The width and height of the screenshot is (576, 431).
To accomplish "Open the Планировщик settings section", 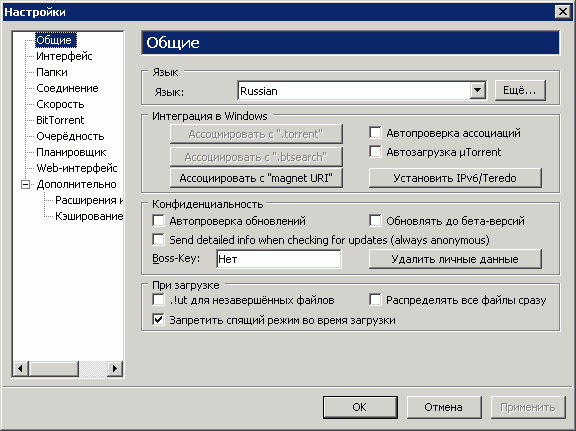I will (x=71, y=152).
